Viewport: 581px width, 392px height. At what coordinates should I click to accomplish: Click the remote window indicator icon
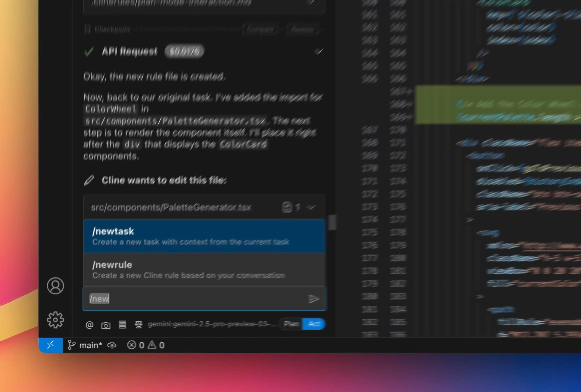pos(50,345)
